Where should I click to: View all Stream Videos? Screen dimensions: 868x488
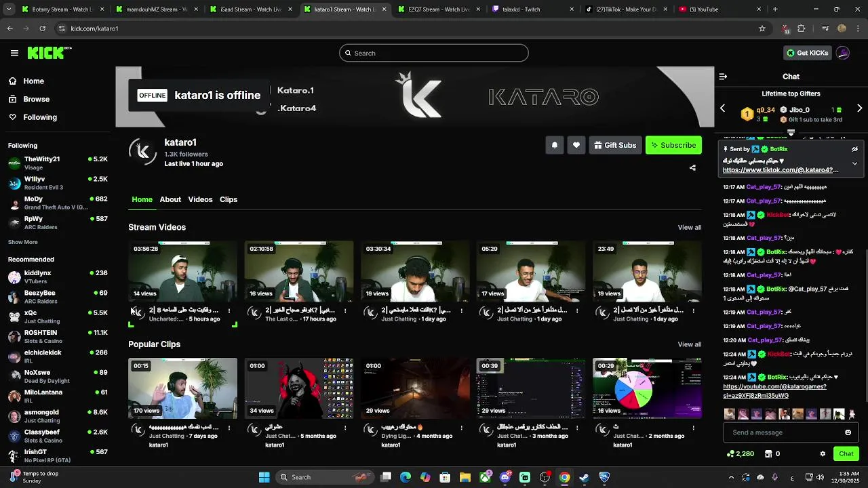[690, 228]
